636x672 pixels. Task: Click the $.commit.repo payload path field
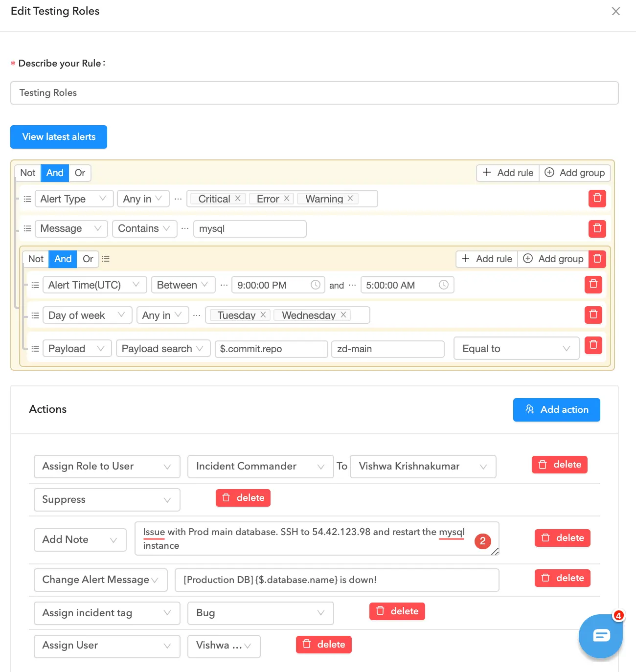272,349
